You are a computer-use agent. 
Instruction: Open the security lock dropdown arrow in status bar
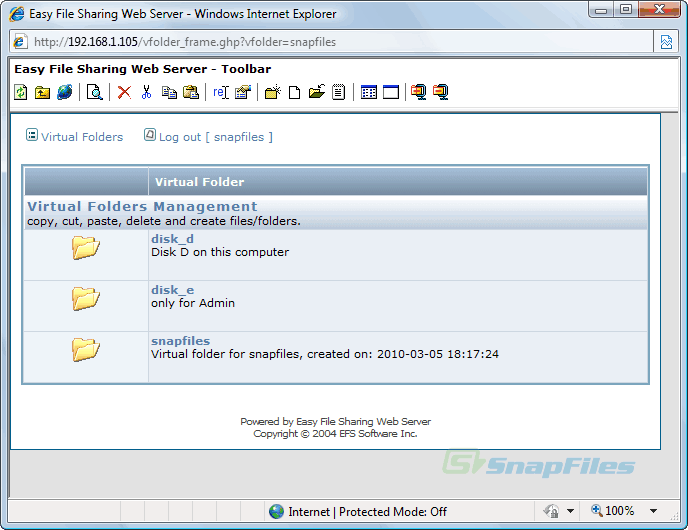click(570, 511)
